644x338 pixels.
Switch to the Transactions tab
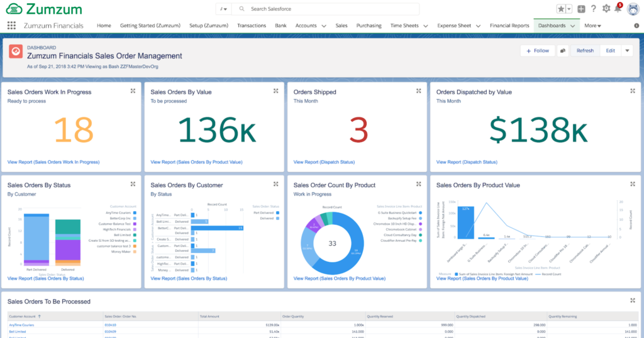(252, 25)
